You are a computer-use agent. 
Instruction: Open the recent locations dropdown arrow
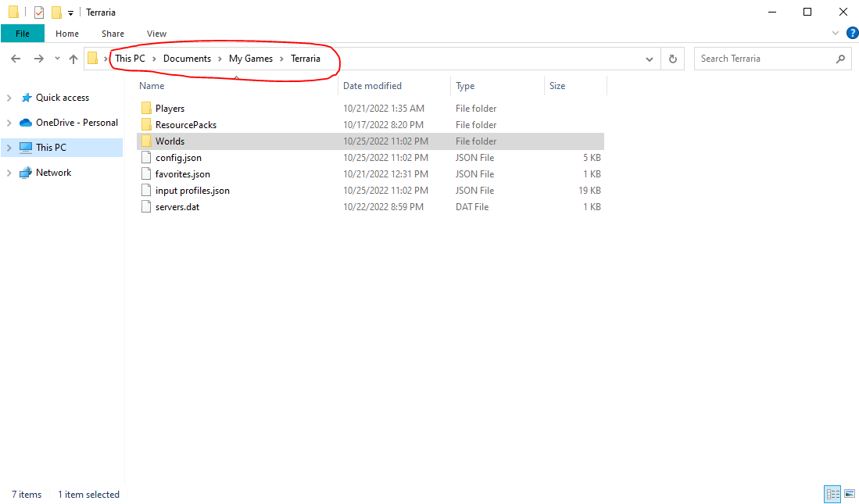coord(57,59)
